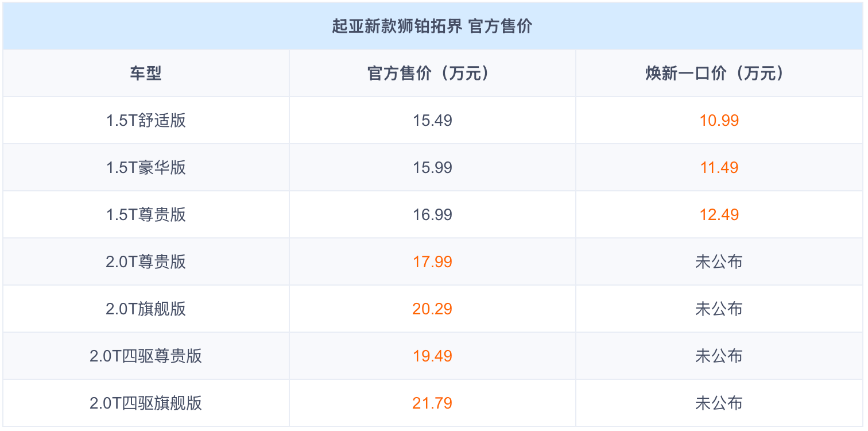868x431 pixels.
Task: Select the 车型 column header
Action: click(x=146, y=74)
